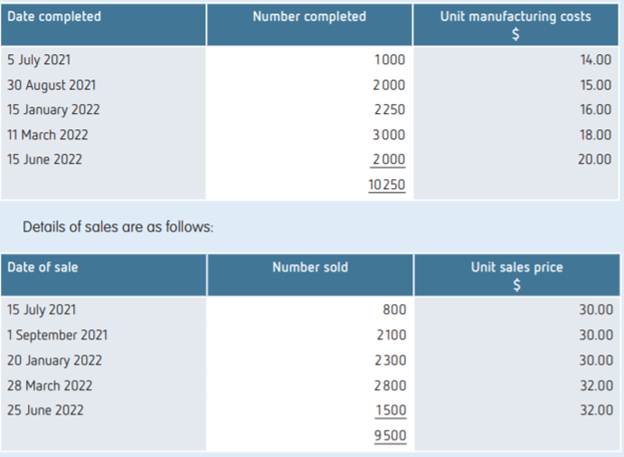Click the "1 September 2021" sale date
The height and width of the screenshot is (457, 624).
57,335
